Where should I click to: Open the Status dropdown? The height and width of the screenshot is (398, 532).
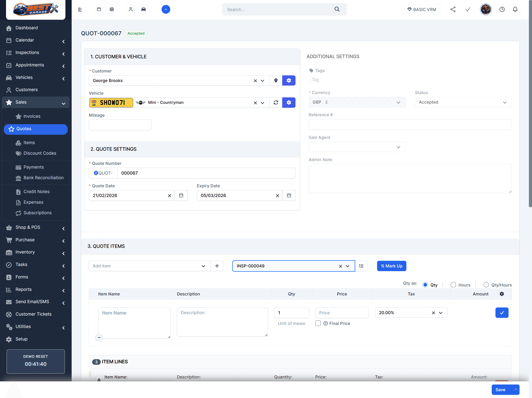pyautogui.click(x=463, y=102)
